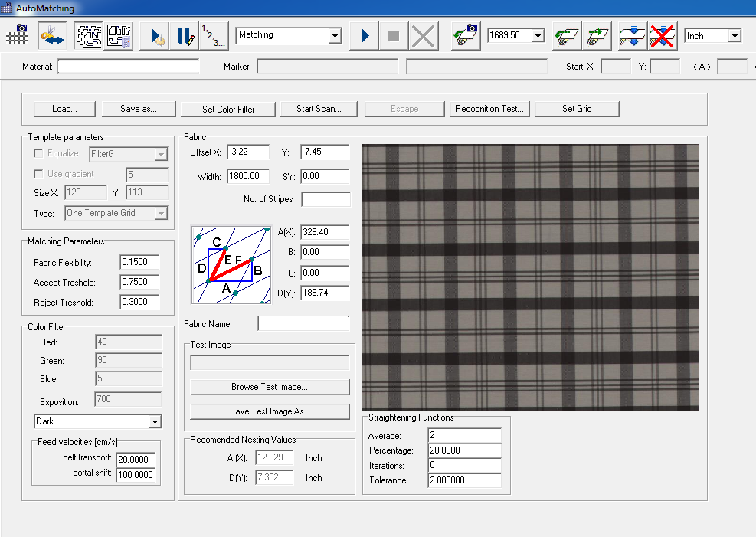Click the Material input field
756x537 pixels.
[x=129, y=66]
